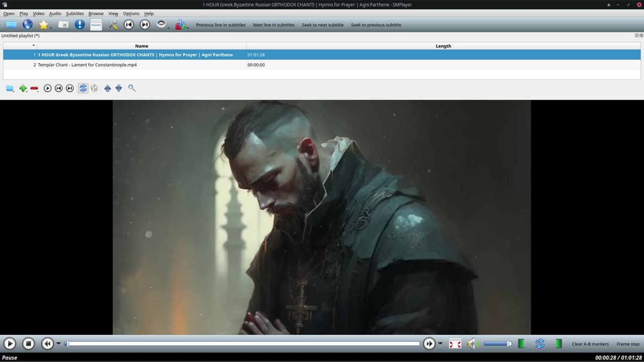Viewport: 644px width, 362px height.
Task: Open the Subtitles menu
Action: tap(75, 14)
